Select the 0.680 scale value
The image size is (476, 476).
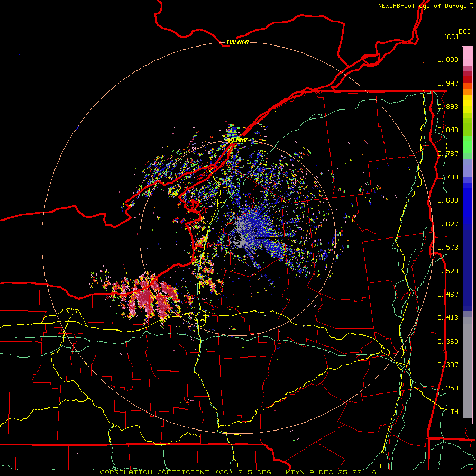(448, 200)
